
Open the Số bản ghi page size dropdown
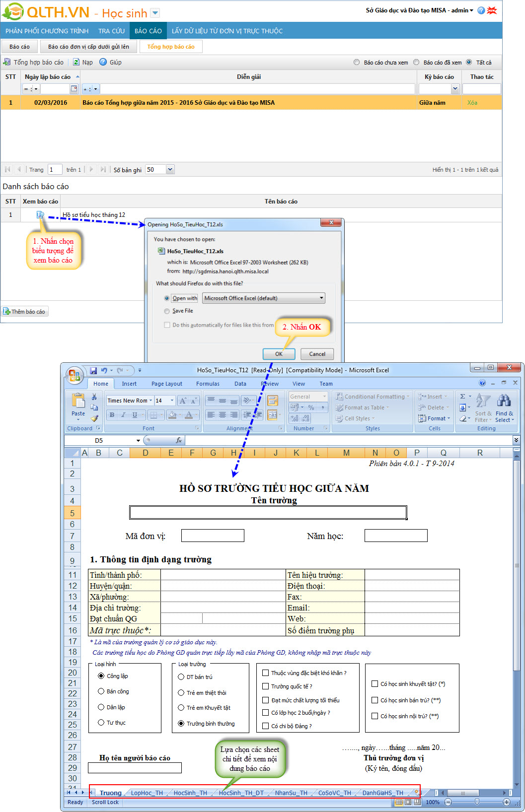click(x=170, y=170)
